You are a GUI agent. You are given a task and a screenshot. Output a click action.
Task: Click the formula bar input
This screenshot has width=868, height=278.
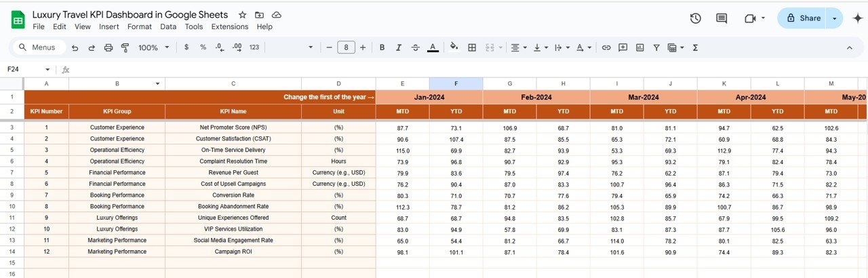(x=468, y=69)
